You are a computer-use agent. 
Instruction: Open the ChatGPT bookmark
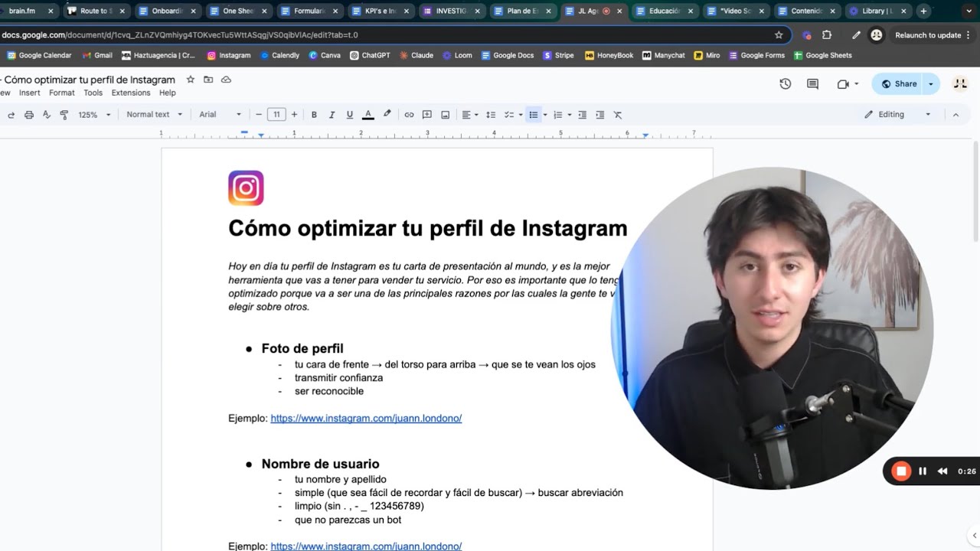(370, 55)
